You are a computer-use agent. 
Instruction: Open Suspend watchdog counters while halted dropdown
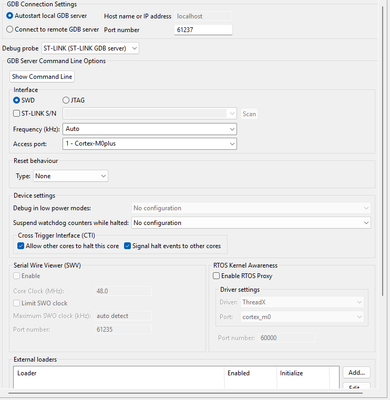[251, 223]
